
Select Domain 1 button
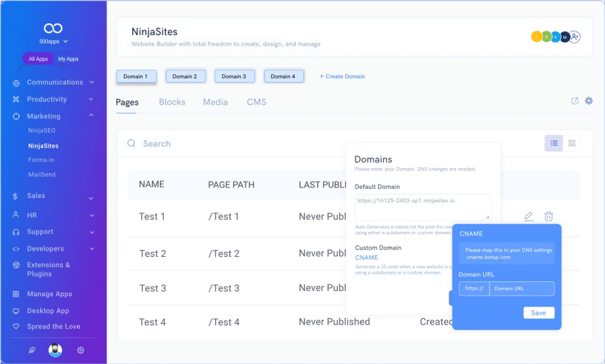(136, 76)
